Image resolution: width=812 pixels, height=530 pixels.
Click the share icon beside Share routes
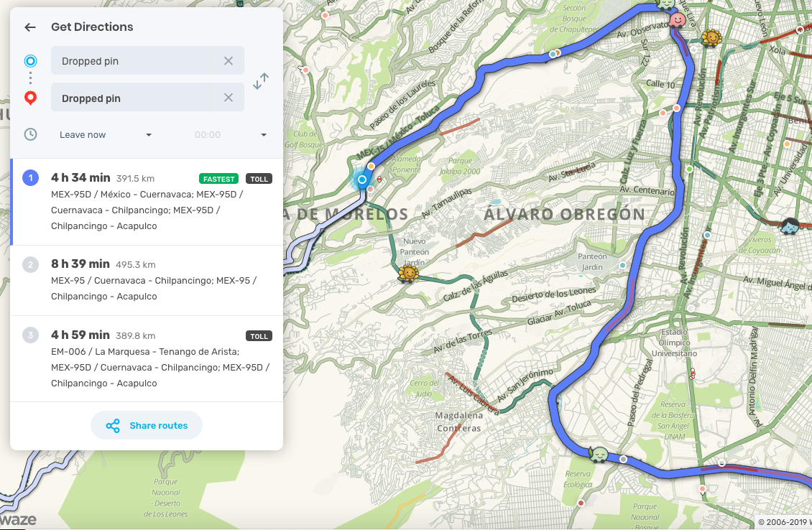(x=113, y=426)
